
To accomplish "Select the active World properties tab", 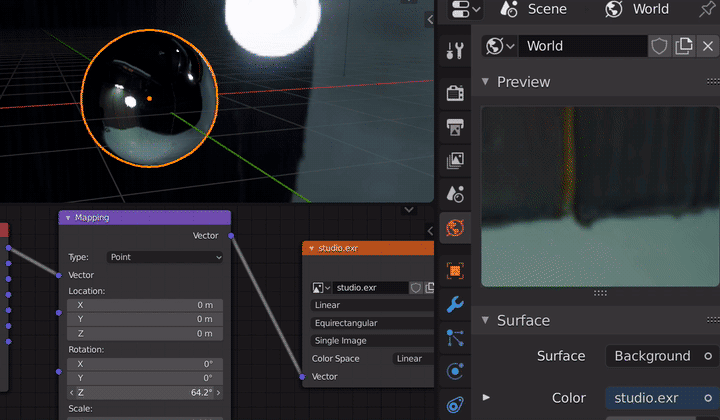I will [x=455, y=228].
